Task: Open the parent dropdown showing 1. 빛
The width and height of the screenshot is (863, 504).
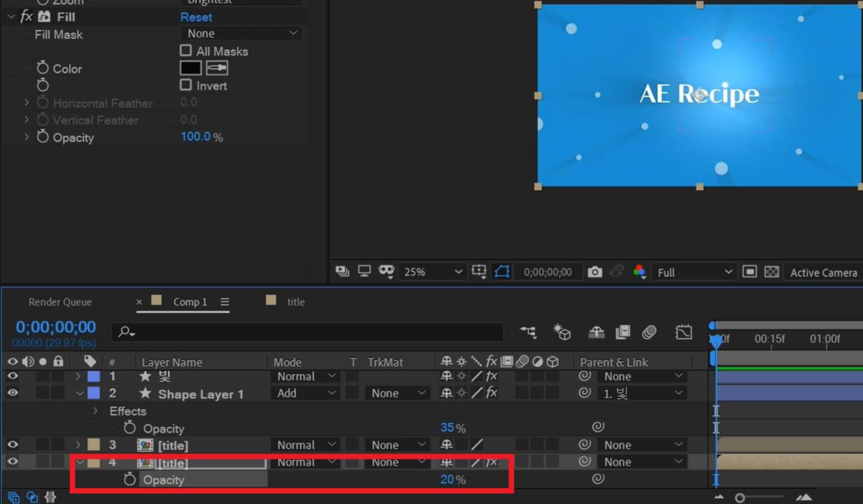Action: tap(643, 393)
